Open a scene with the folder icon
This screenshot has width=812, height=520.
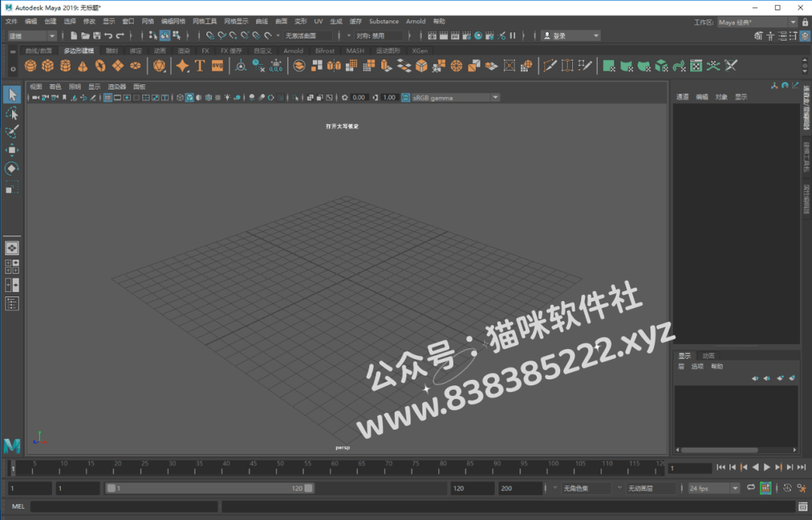coord(85,35)
